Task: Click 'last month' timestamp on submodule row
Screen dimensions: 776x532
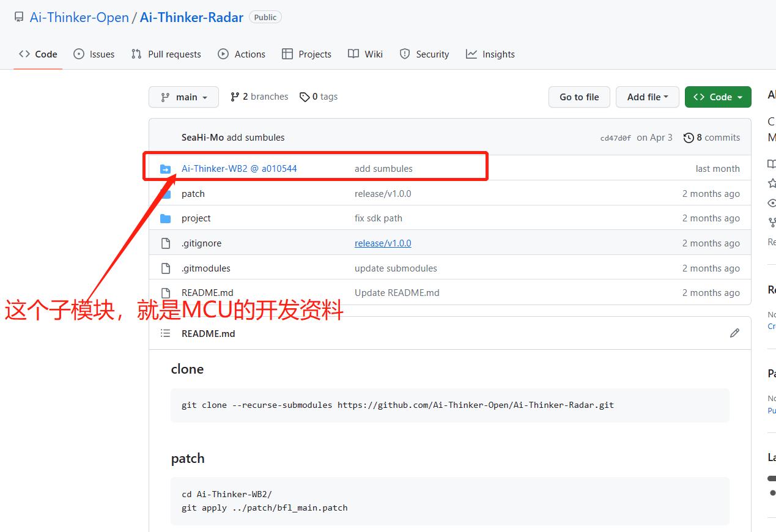Action: click(x=717, y=169)
